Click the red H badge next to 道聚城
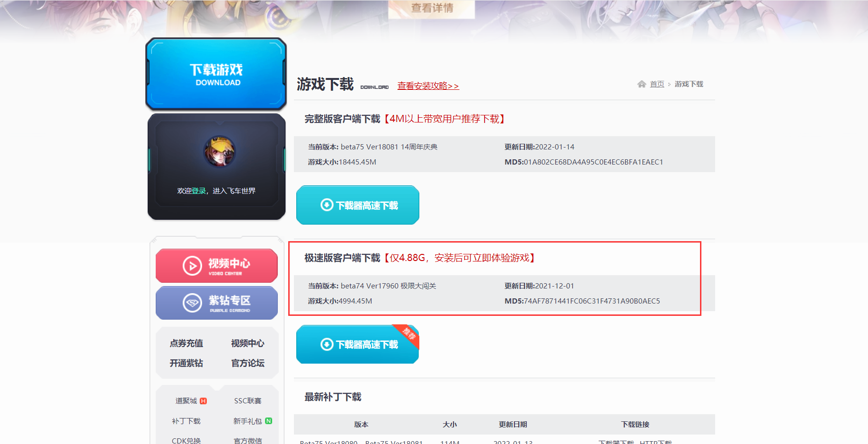This screenshot has height=444, width=868. pyautogui.click(x=203, y=400)
